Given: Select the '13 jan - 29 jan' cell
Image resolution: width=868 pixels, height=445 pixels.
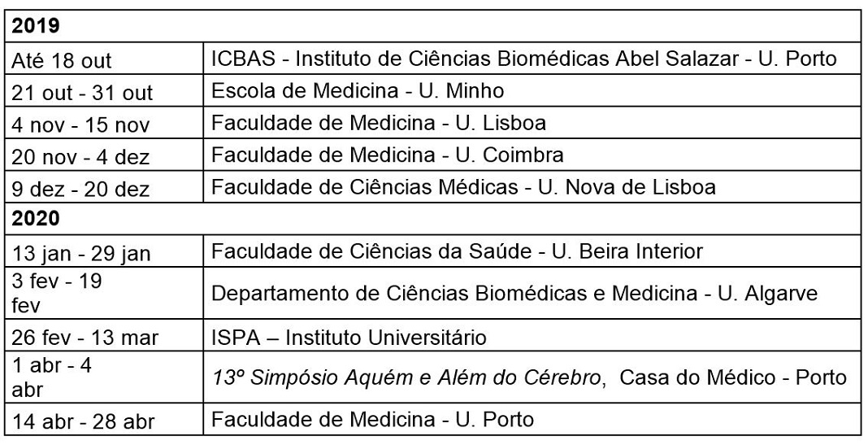Looking at the screenshot, I should 103,251.
